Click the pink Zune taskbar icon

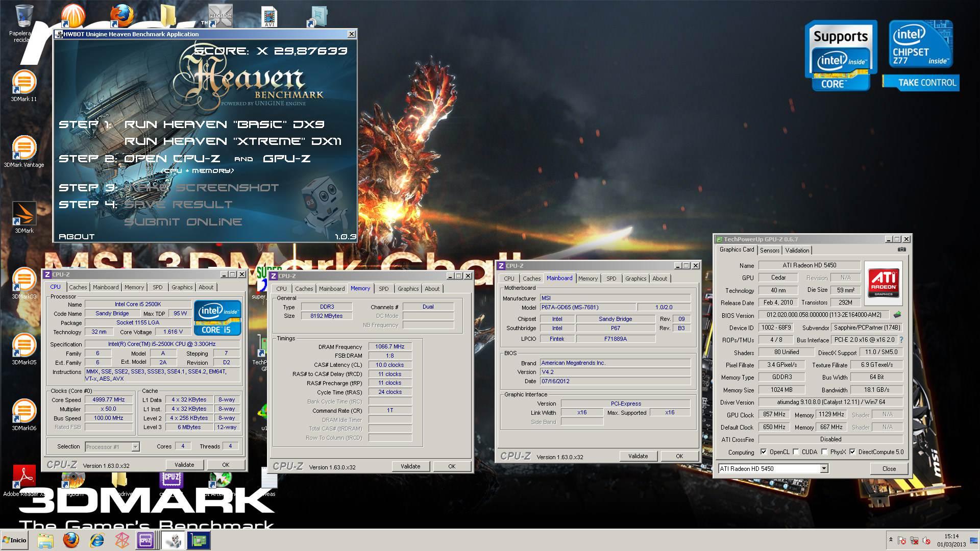pos(122,540)
